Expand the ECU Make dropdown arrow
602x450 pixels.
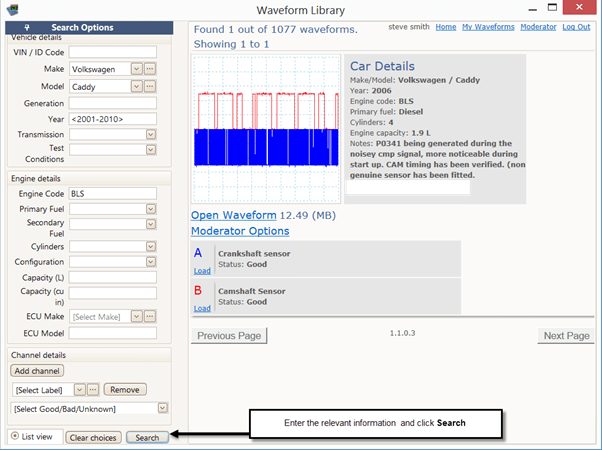(x=137, y=316)
